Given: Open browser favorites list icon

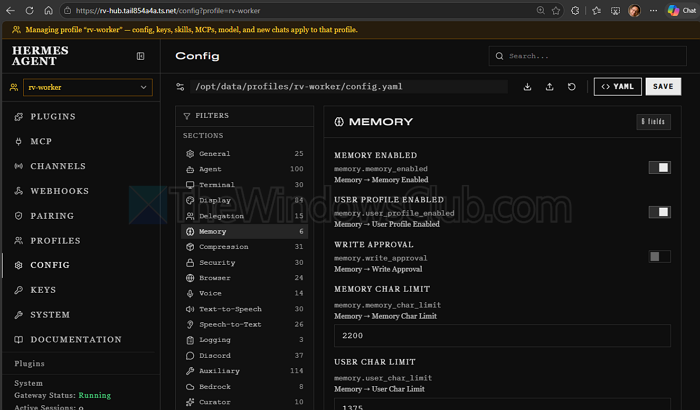Looking at the screenshot, I should coord(596,10).
